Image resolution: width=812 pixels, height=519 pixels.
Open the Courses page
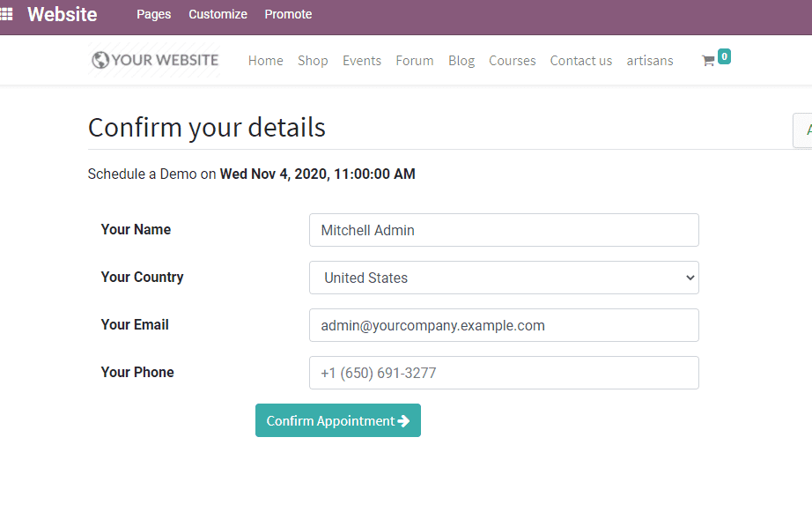click(513, 61)
